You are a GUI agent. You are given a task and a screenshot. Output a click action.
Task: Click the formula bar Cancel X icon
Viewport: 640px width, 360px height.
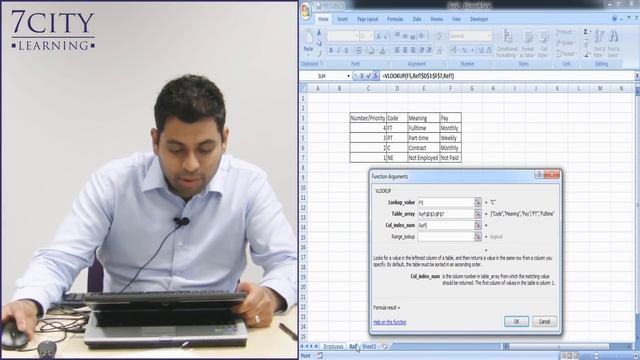point(361,76)
